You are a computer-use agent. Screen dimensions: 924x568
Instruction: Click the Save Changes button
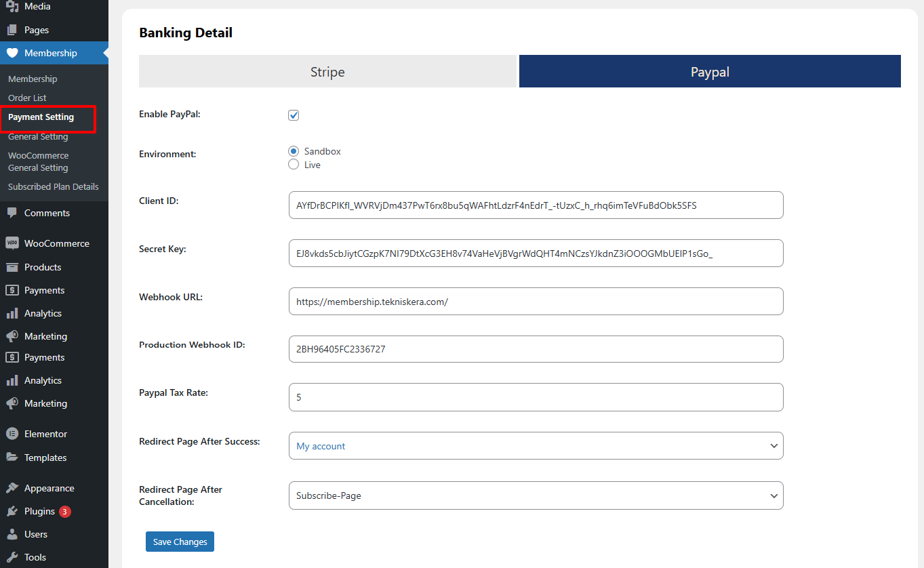point(180,542)
